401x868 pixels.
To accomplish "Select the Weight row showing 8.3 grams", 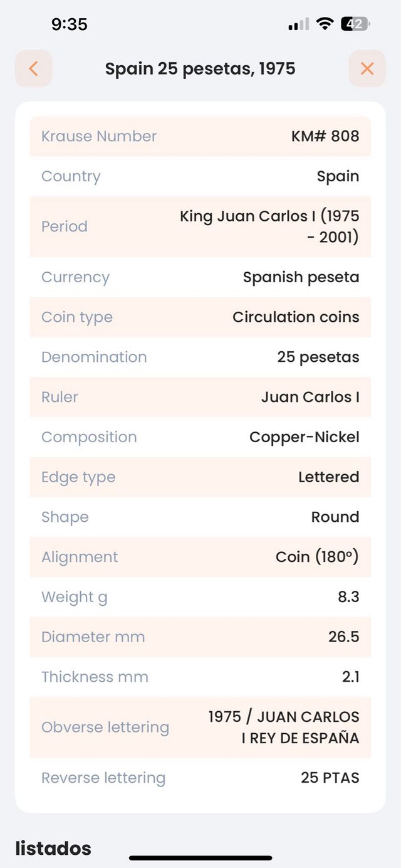I will tap(200, 597).
